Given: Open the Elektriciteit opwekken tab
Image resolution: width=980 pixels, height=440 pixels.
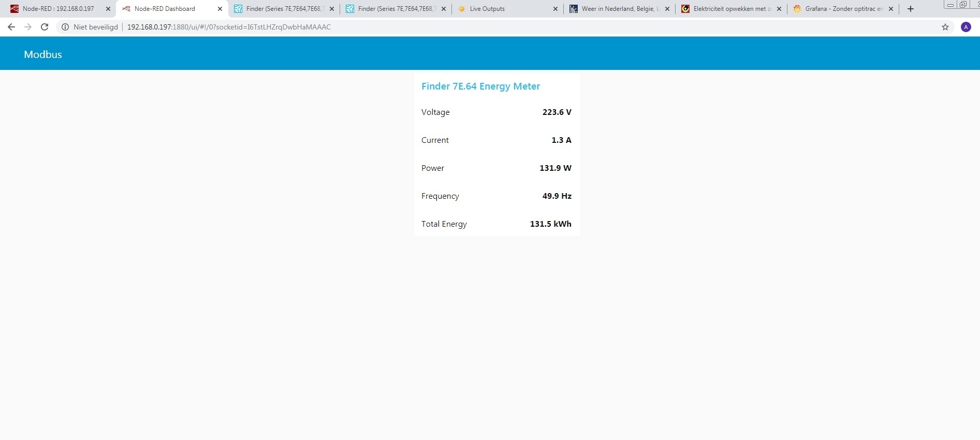Looking at the screenshot, I should click(x=730, y=9).
